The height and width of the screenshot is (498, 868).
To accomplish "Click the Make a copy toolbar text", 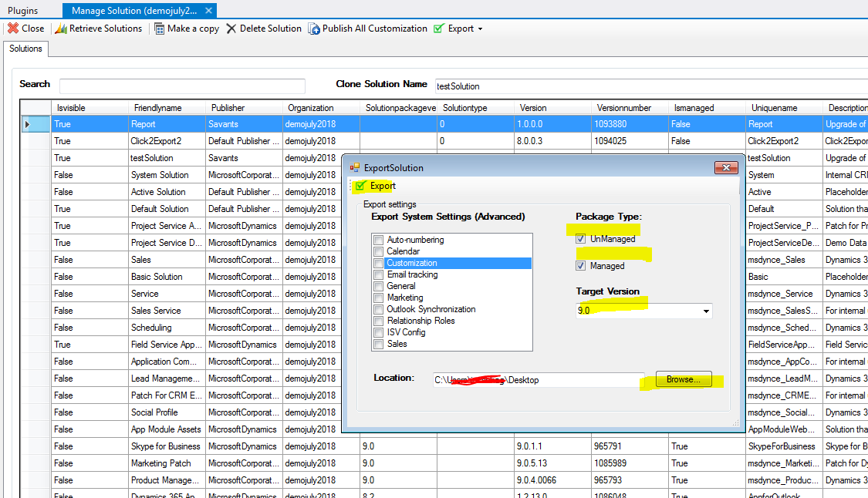I will [x=193, y=29].
